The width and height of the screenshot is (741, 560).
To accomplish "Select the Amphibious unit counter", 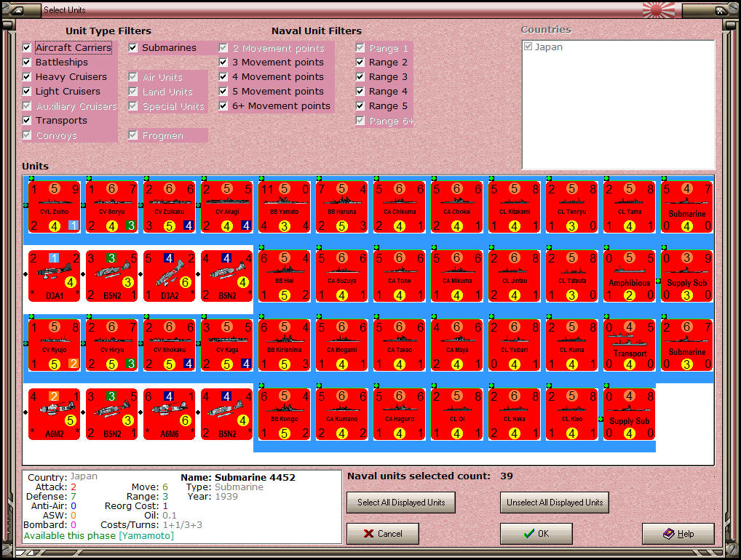I will pos(630,276).
